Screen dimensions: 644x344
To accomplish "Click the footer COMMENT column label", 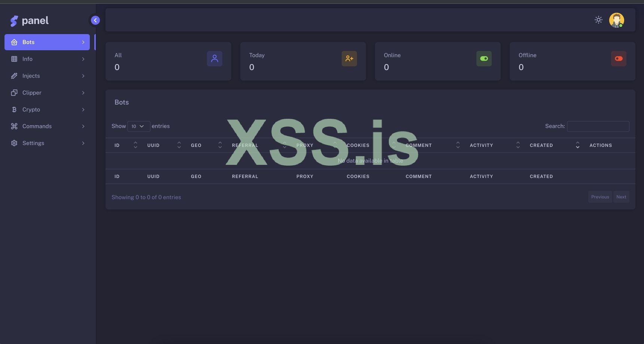I will click(x=419, y=176).
